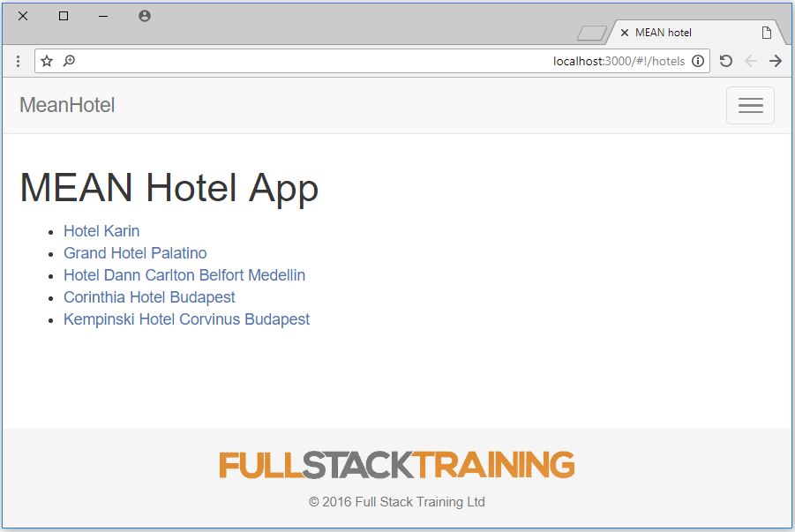
Task: Open the Corinthia Hotel Budapest link
Action: point(148,297)
